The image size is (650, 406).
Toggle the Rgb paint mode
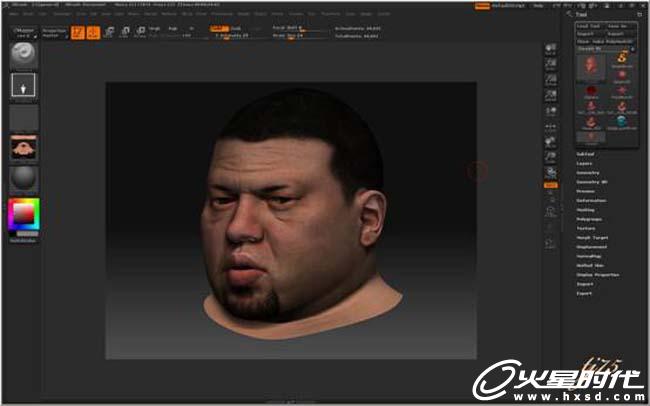[173, 29]
